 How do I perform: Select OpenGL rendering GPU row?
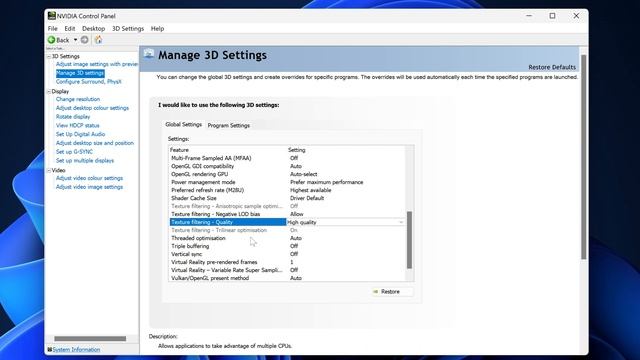coord(288,174)
